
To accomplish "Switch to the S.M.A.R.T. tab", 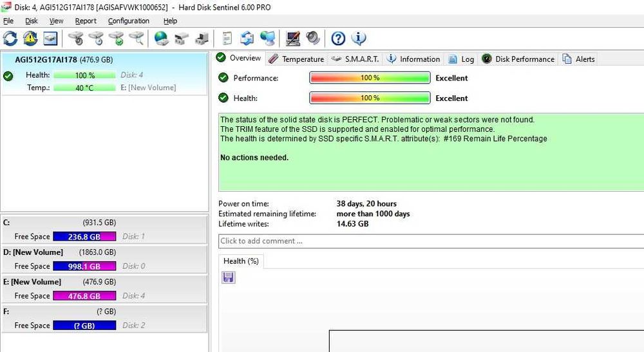I will tap(355, 59).
